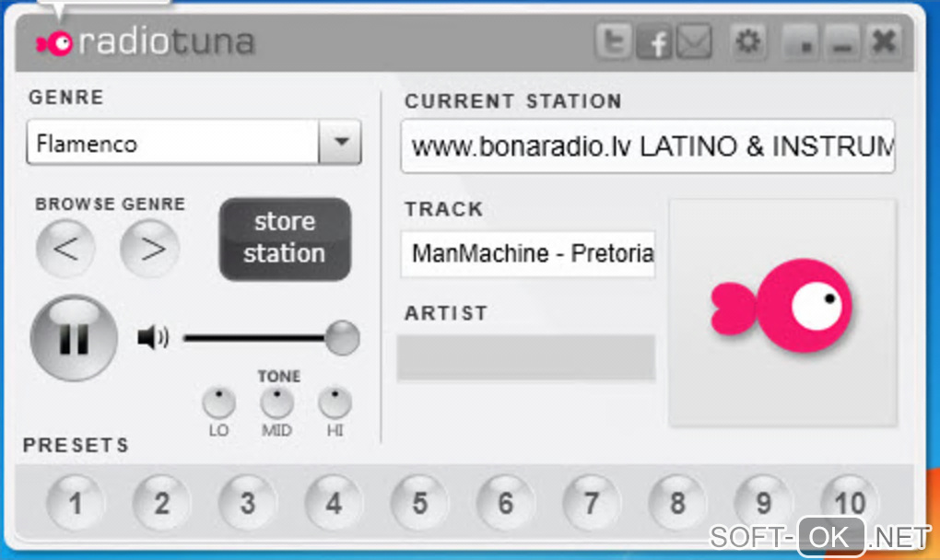
Task: Select preset 3
Action: point(248,503)
